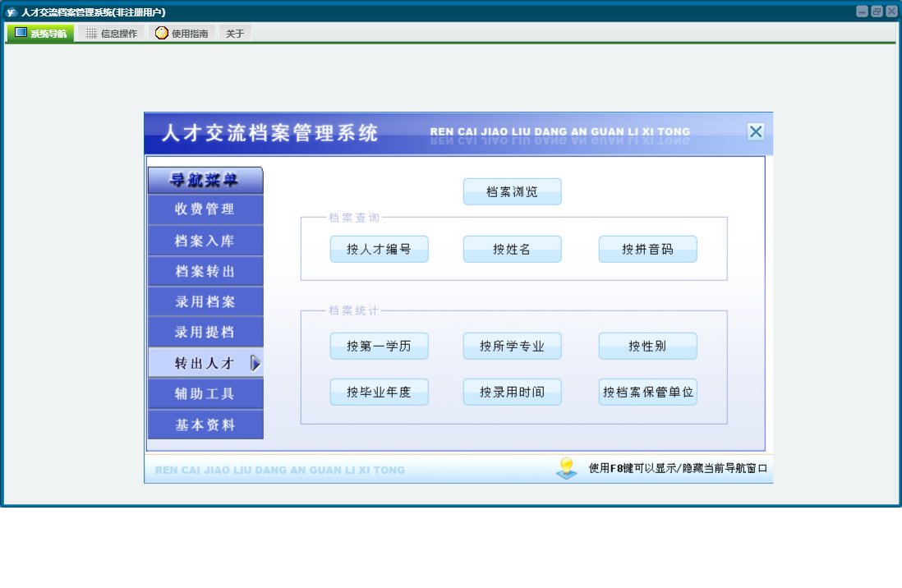Select 基本资料 in the navigation menu
Screen dimensions: 902x588
205,425
